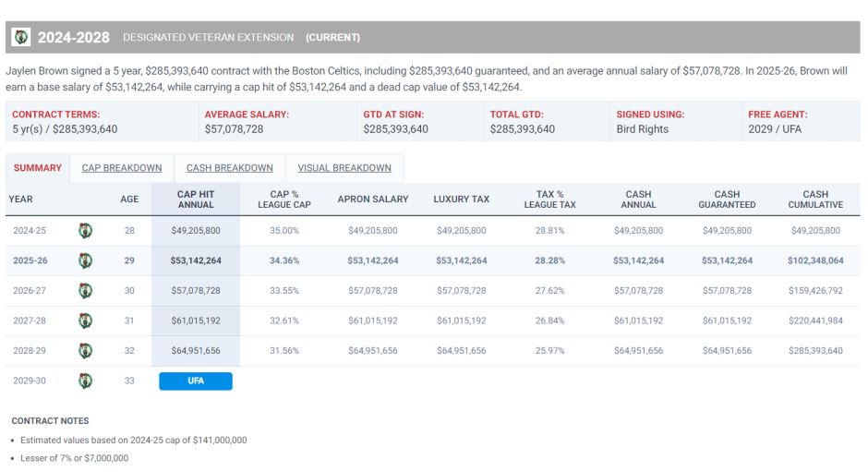Click the Apron Salary column header

coord(372,200)
